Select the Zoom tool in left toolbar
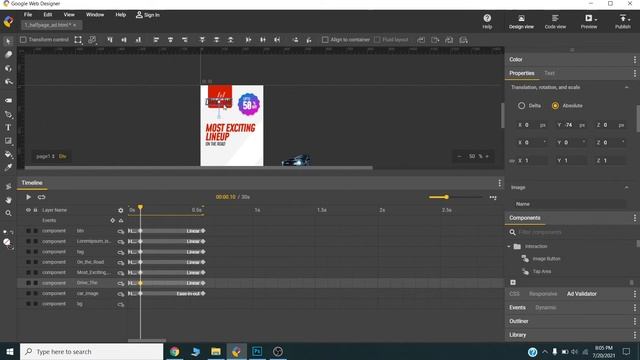Screen dimensions: 640x360 click(8, 213)
